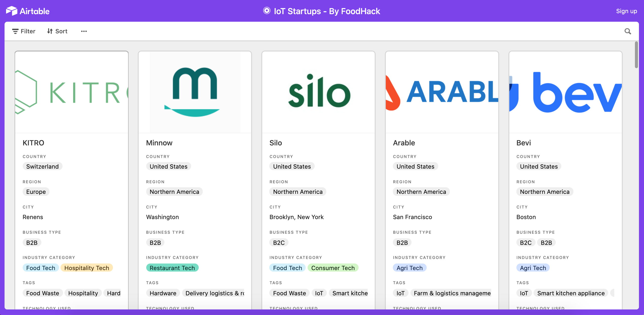Open the more options ellipsis menu

click(84, 31)
